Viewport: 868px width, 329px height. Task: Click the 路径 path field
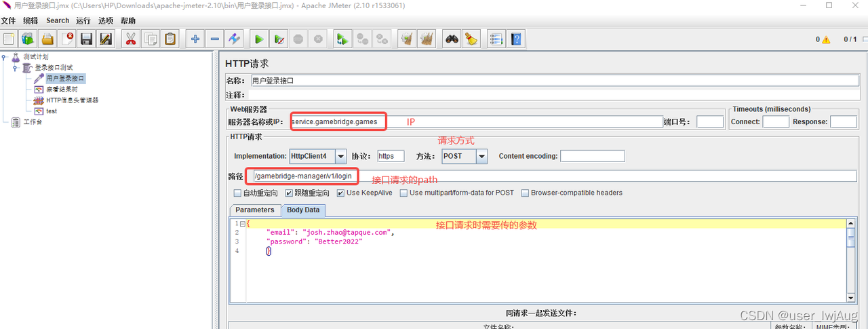[554, 176]
